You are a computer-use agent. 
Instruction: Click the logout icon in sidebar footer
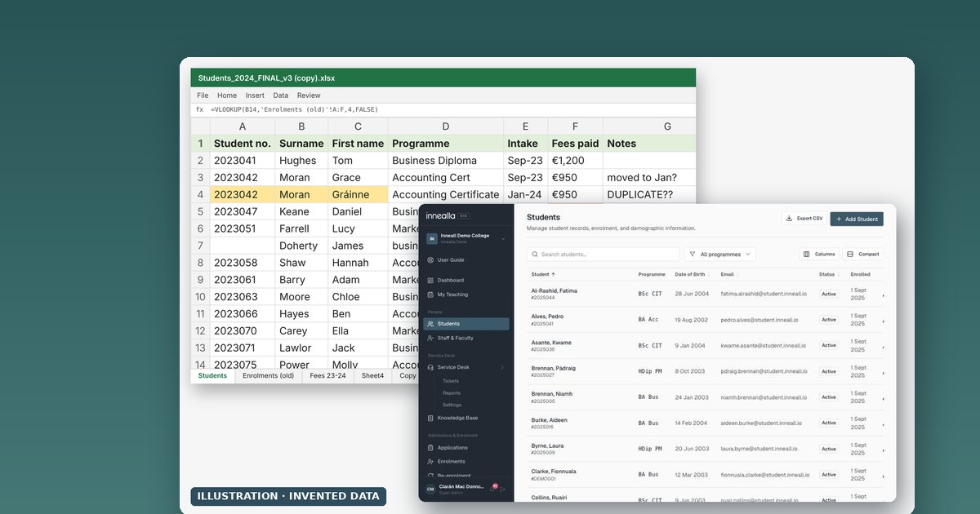pyautogui.click(x=504, y=489)
